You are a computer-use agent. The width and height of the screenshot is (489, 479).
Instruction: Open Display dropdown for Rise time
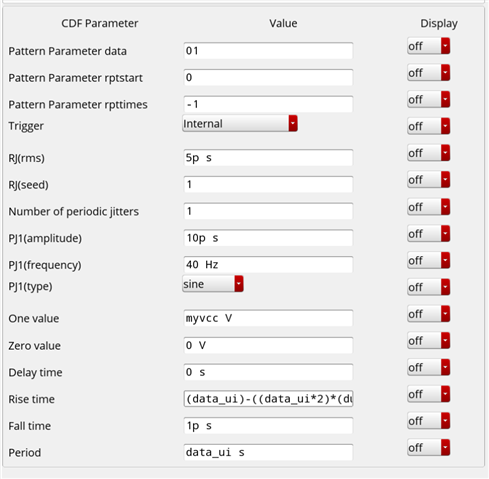pos(429,394)
